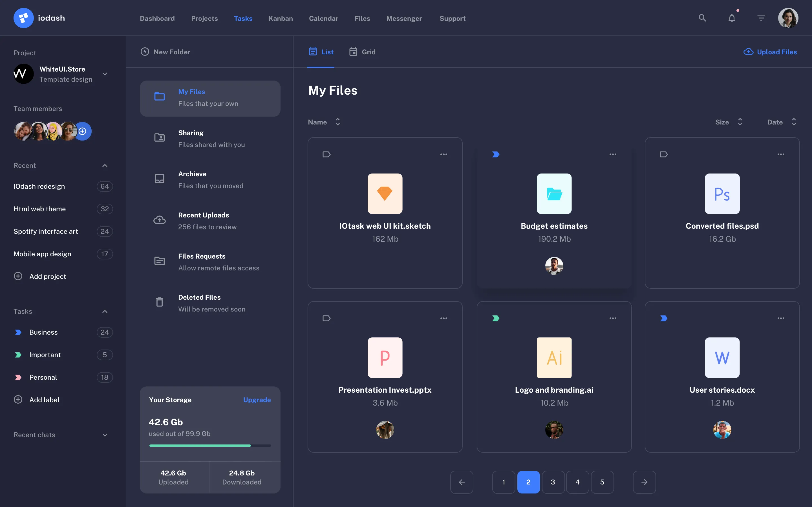Toggle the label flag on Converted files.psd

(664, 154)
